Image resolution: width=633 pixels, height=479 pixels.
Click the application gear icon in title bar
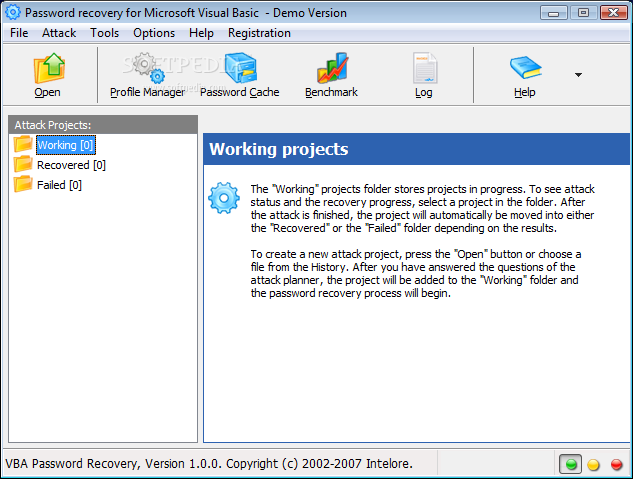click(13, 13)
